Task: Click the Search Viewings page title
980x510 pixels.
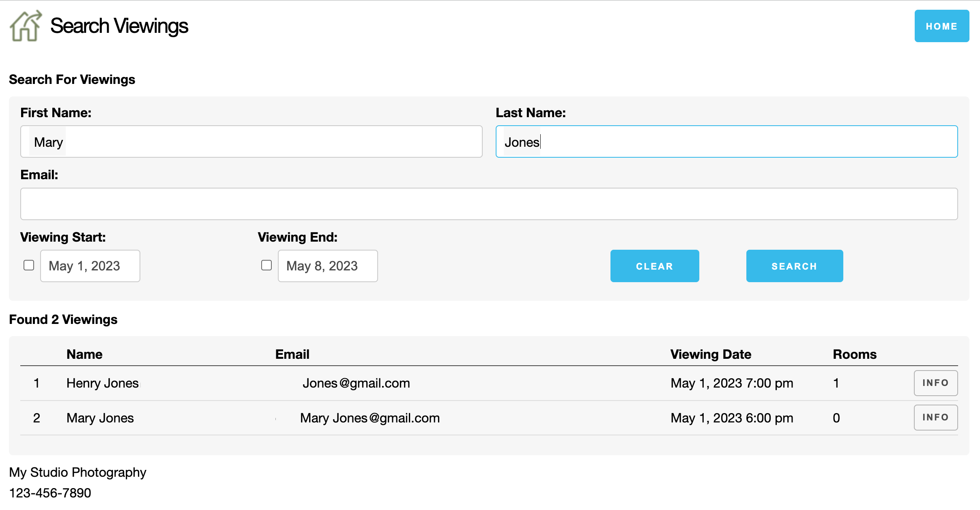Action: pos(119,26)
